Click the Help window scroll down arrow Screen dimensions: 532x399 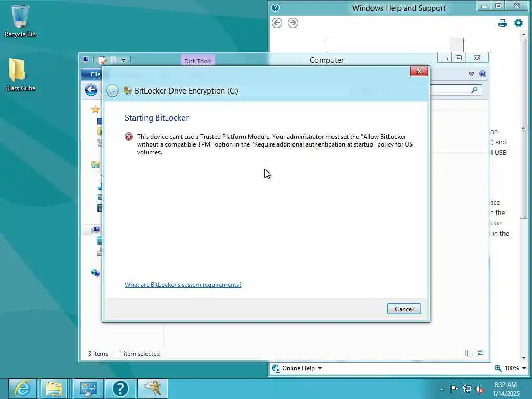click(524, 358)
